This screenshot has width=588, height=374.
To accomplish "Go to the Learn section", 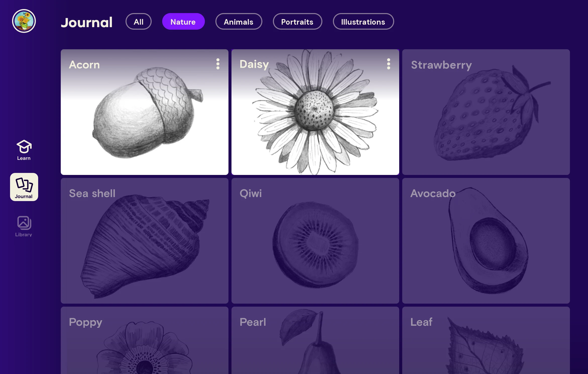I will coord(24,150).
